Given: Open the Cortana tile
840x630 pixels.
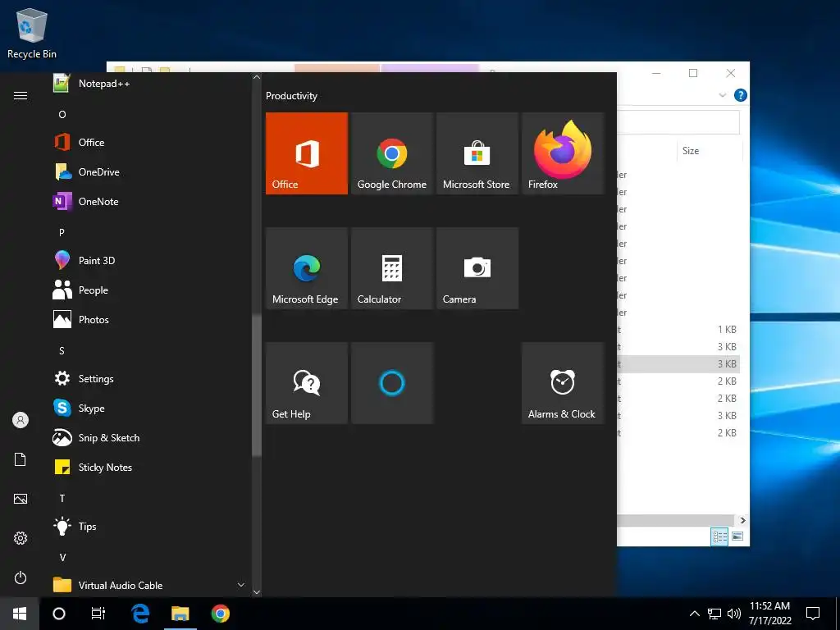Looking at the screenshot, I should coord(391,383).
